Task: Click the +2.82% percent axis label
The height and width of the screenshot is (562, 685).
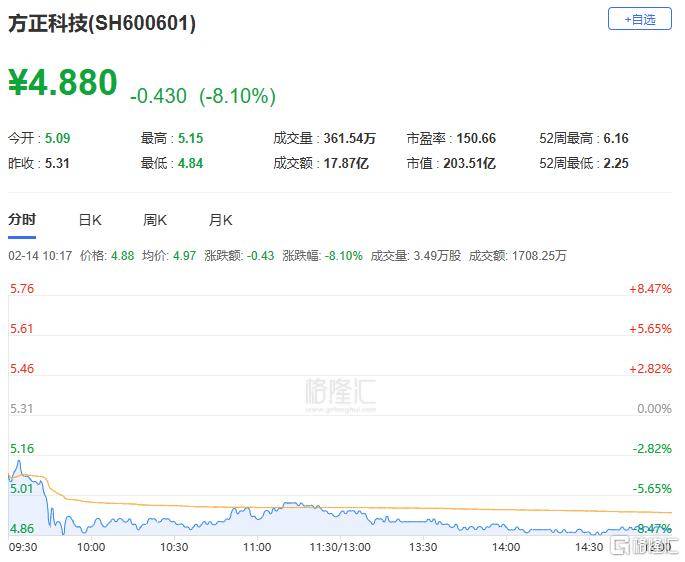Action: pos(650,368)
